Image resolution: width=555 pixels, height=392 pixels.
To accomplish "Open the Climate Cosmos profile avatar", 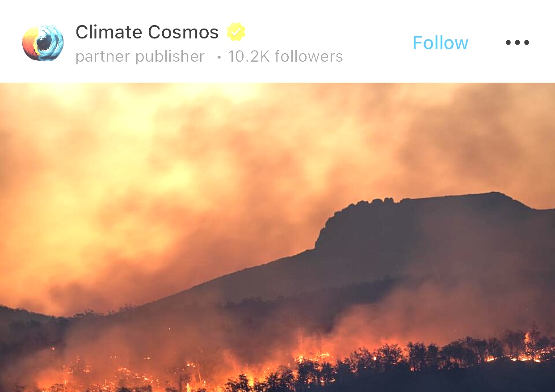I will pos(43,43).
